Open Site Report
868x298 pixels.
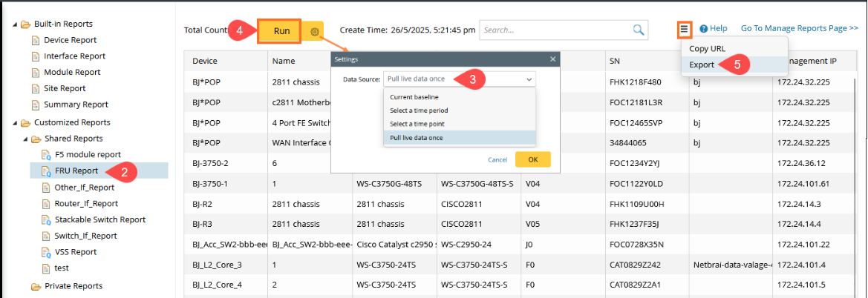click(x=65, y=88)
